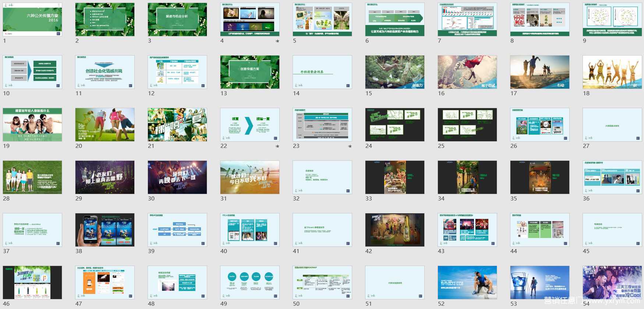Screen dimensions: 644x309
Task: Select slide 30 party crowd thumbnail
Action: (177, 177)
